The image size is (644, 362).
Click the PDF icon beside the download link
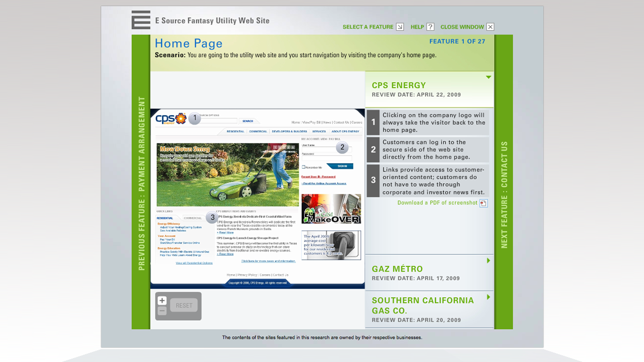484,203
